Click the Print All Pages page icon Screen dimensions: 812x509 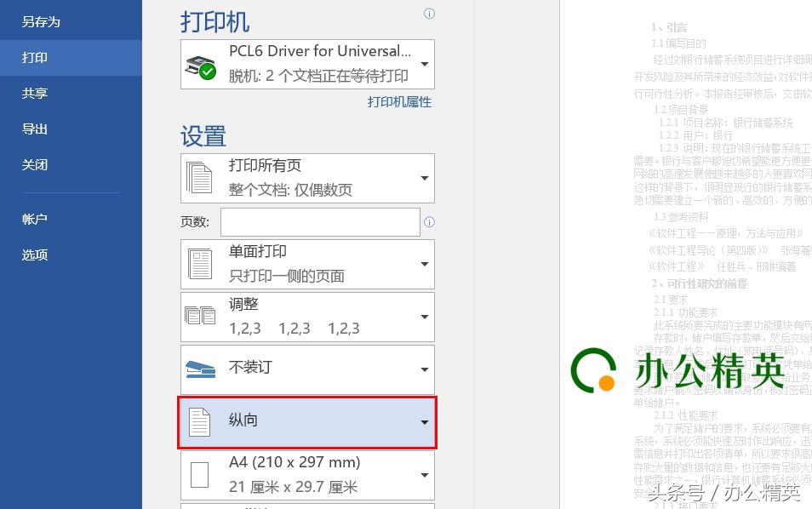click(198, 178)
